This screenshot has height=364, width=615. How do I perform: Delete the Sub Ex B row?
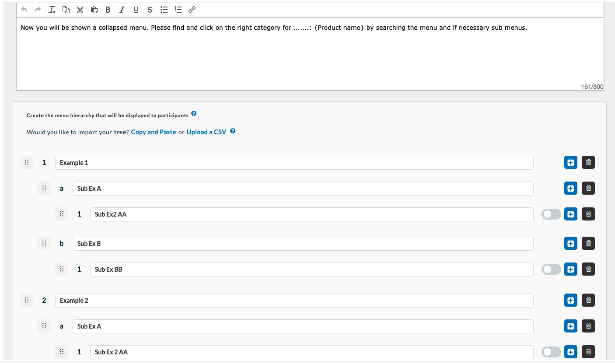(588, 244)
